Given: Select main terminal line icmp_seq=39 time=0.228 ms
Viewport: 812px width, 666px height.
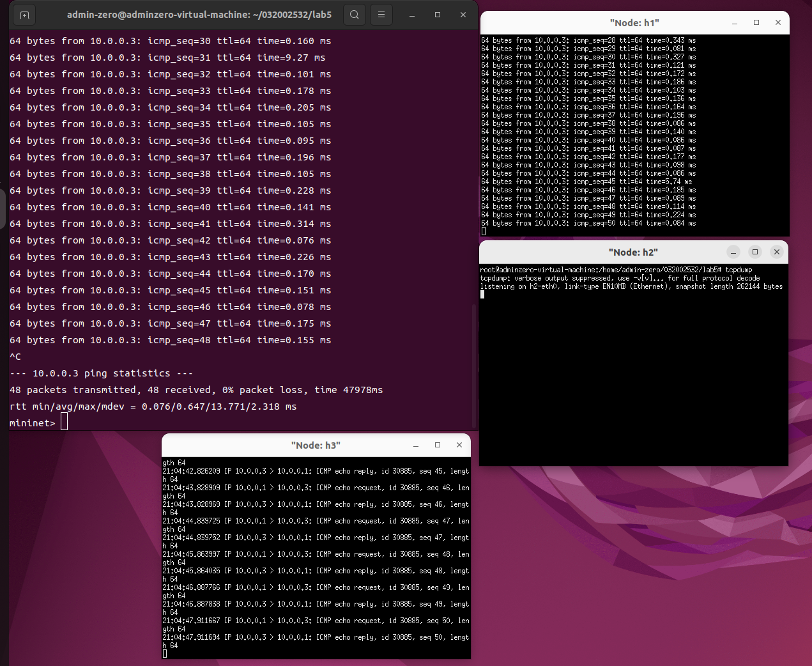Looking at the screenshot, I should click(x=170, y=190).
